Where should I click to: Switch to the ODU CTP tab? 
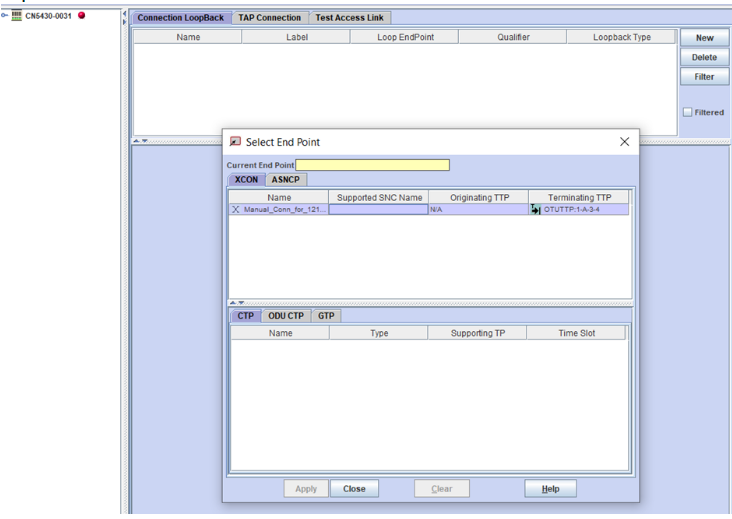285,316
